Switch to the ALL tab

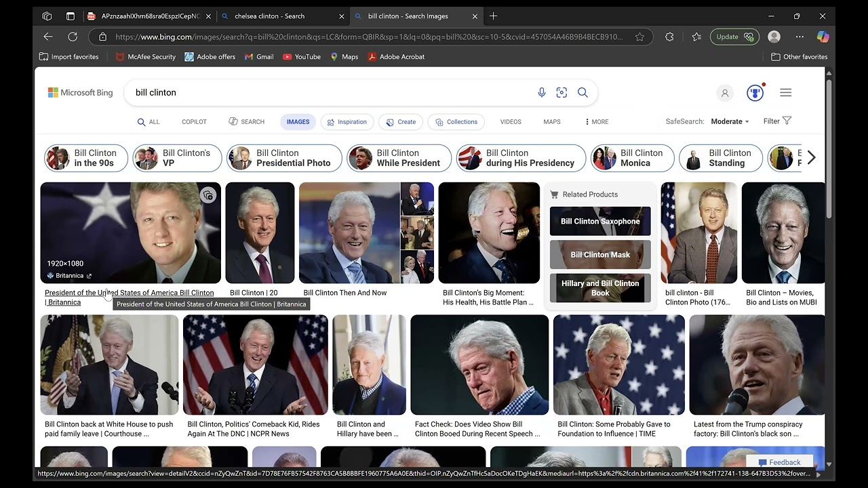tap(149, 122)
